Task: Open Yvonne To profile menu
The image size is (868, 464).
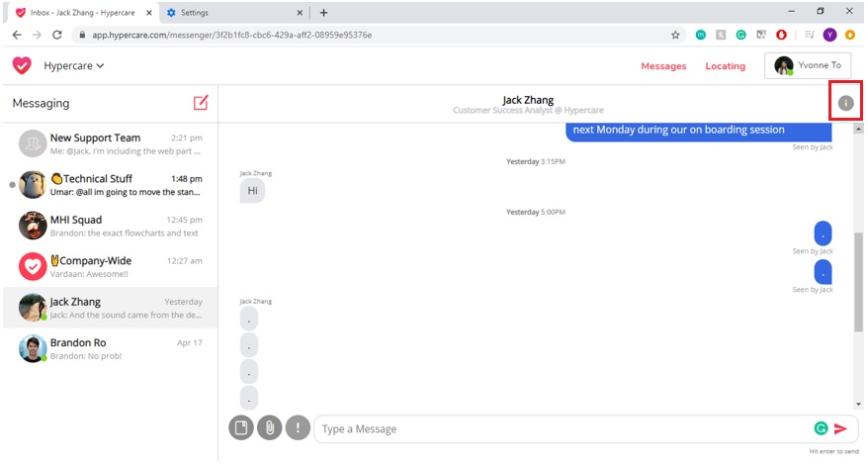Action: [x=808, y=65]
